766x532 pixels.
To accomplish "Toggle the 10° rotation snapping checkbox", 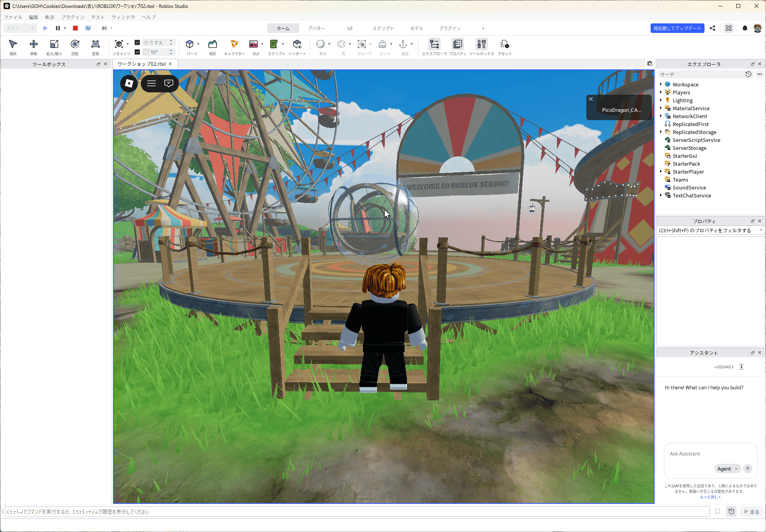I will pos(137,52).
